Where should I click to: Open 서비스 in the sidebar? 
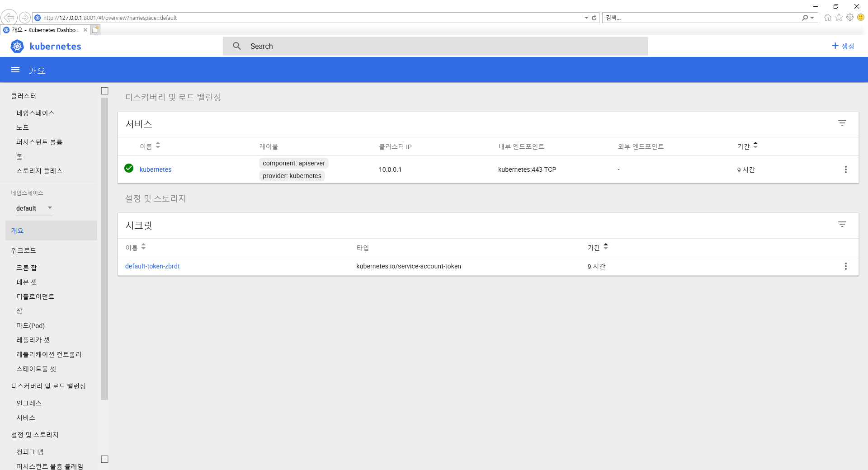tap(26, 418)
